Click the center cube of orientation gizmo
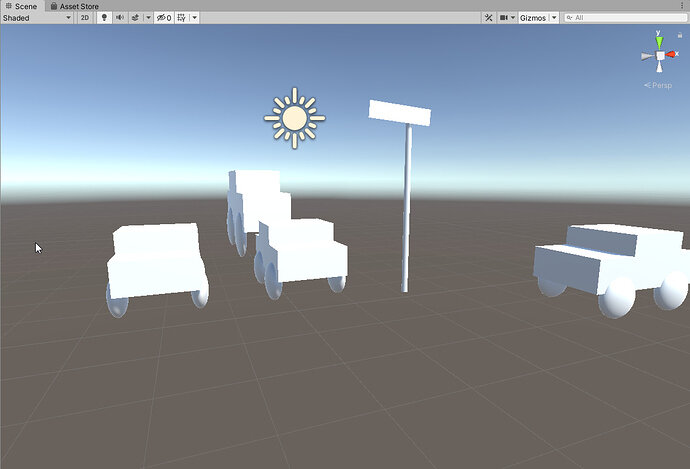The width and height of the screenshot is (690, 469). coord(660,55)
